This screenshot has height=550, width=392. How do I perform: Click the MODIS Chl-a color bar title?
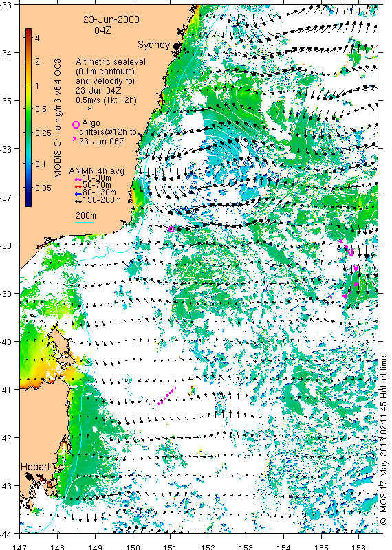pos(58,118)
